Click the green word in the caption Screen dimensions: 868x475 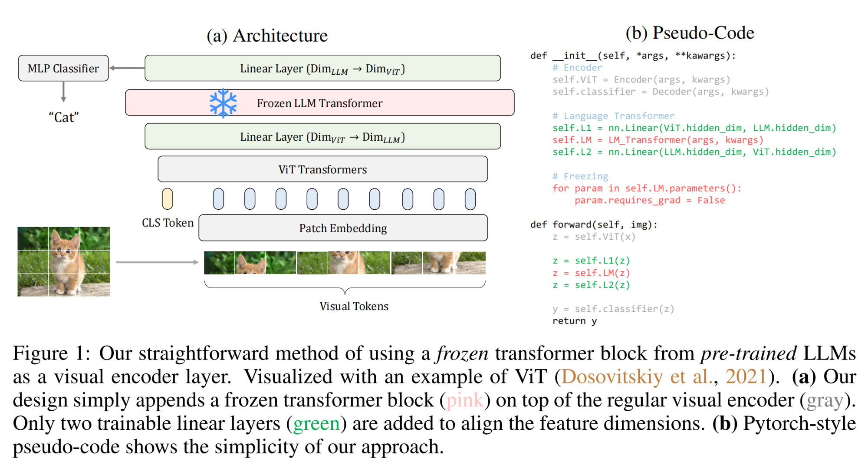[x=316, y=424]
